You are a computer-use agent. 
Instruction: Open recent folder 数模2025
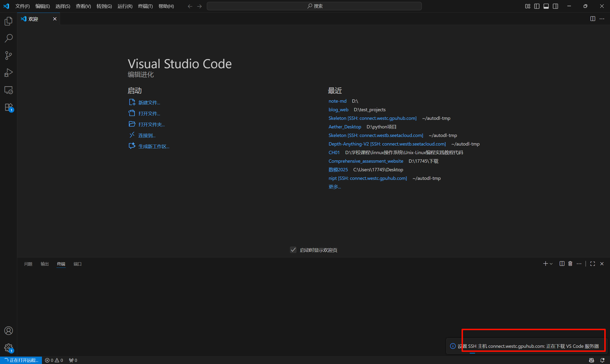(x=338, y=170)
